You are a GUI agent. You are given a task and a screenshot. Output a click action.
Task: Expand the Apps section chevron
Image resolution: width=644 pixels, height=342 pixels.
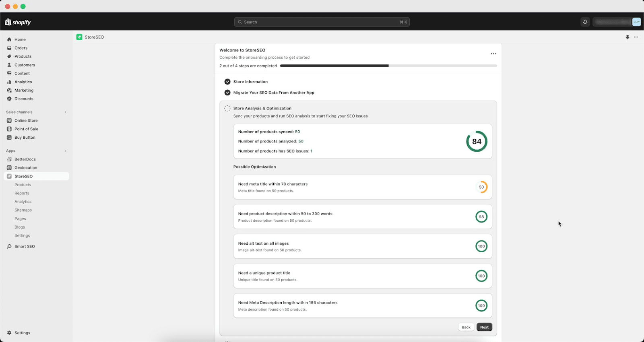(x=65, y=151)
